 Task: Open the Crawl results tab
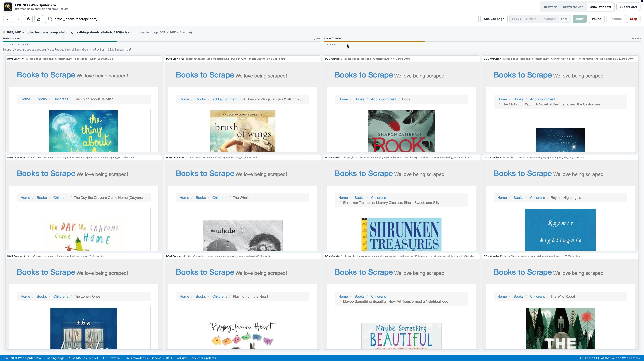point(573,7)
